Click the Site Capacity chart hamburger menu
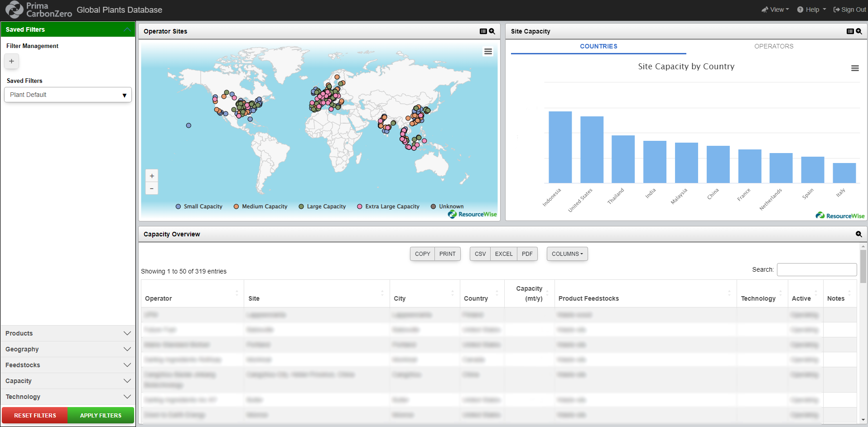868x427 pixels. (854, 68)
